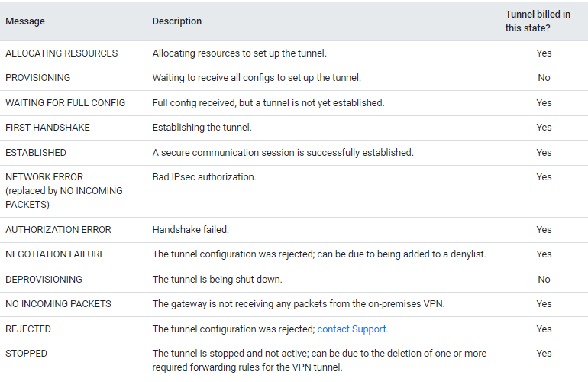Select the ALLOCATING RESOURCES message cell

click(62, 53)
